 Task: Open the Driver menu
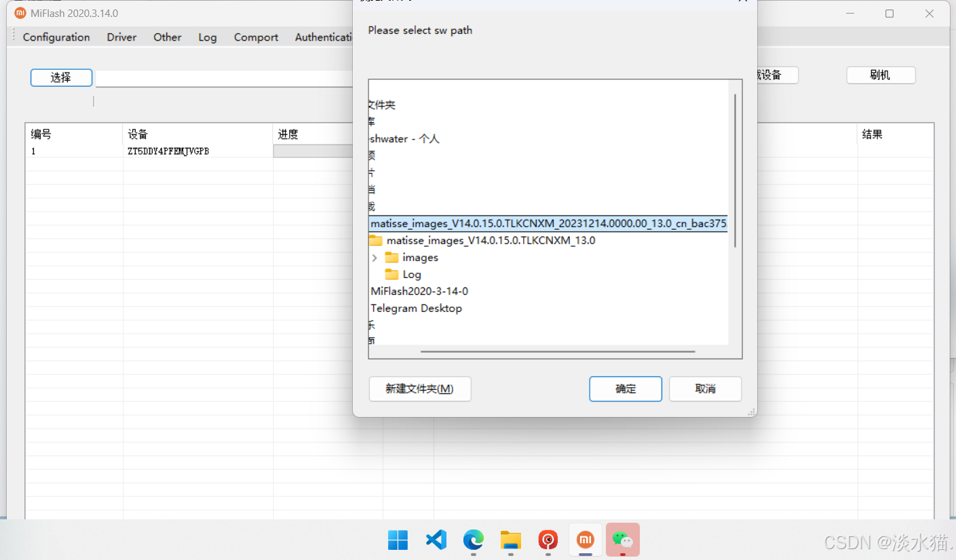tap(121, 37)
